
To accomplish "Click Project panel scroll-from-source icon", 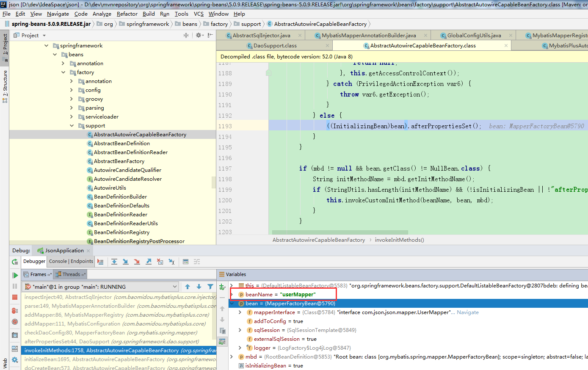I will 186,35.
